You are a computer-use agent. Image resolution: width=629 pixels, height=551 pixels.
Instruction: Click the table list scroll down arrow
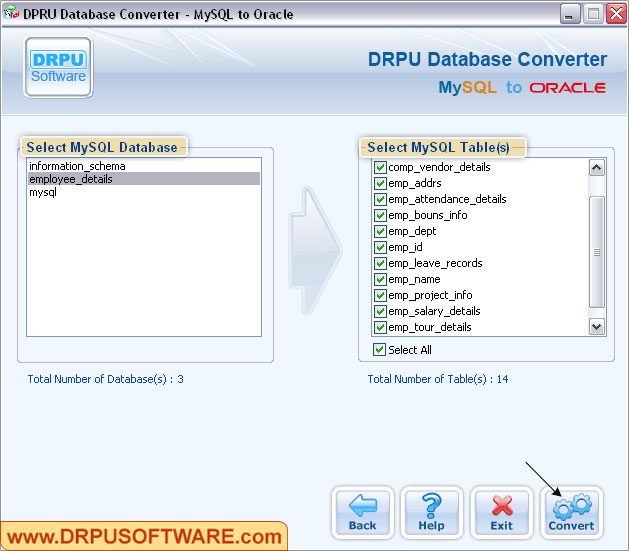coord(597,326)
